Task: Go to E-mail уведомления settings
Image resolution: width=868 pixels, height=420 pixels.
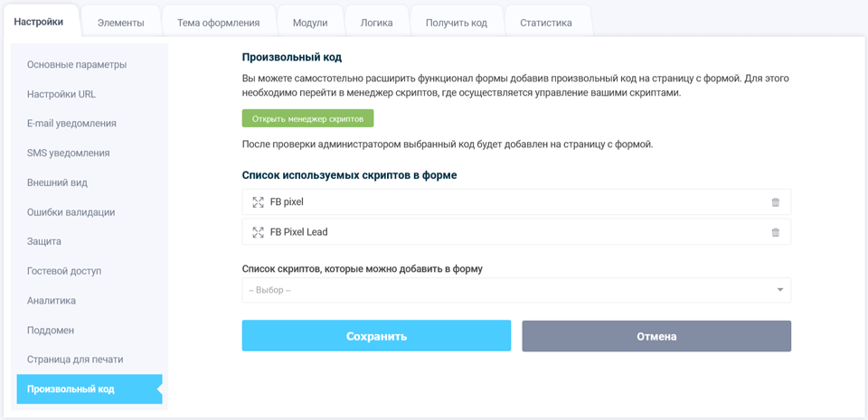Action: click(71, 123)
